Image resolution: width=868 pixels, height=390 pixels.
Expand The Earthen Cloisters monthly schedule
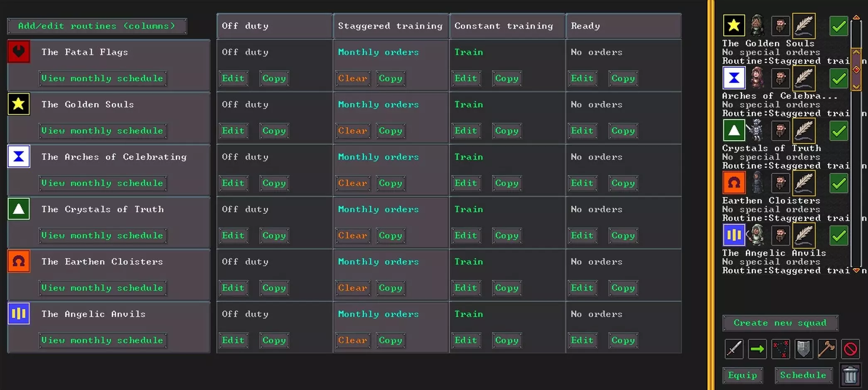(103, 288)
